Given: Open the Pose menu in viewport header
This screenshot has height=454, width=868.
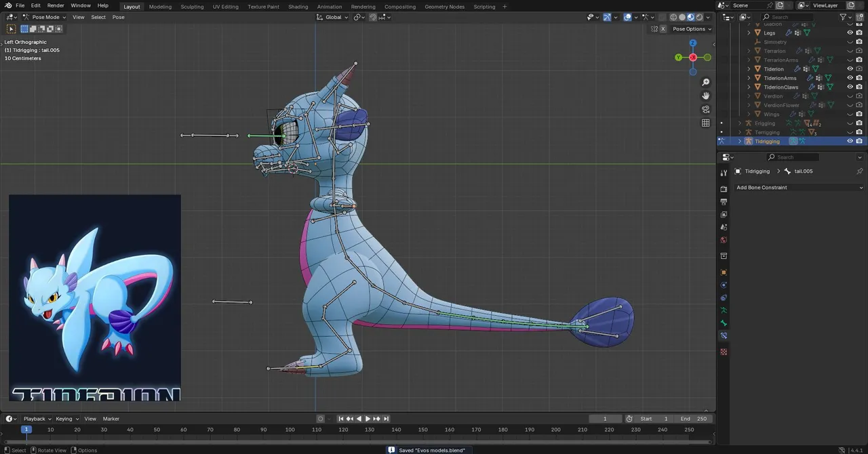Looking at the screenshot, I should [x=119, y=17].
